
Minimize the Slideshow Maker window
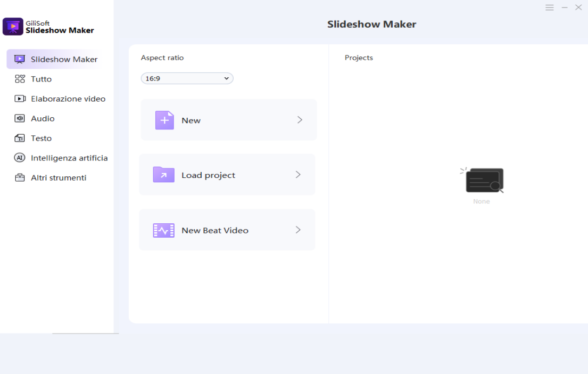(565, 7)
